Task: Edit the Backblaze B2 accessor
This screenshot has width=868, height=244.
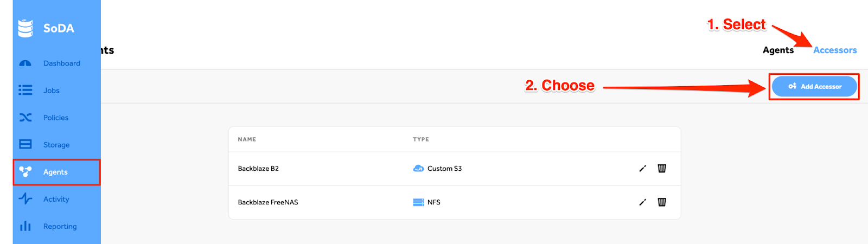Action: [x=642, y=169]
